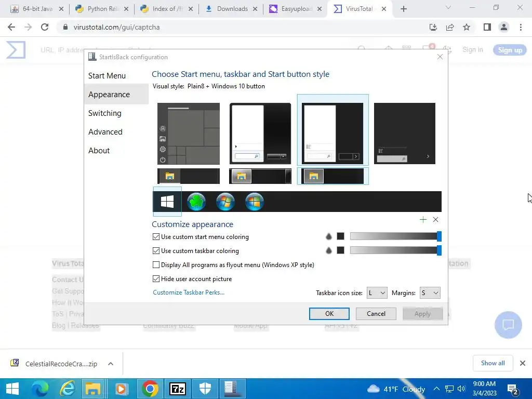Viewport: 532px width, 399px height.
Task: Switch to the Downloads browser tab
Action: tap(230, 9)
